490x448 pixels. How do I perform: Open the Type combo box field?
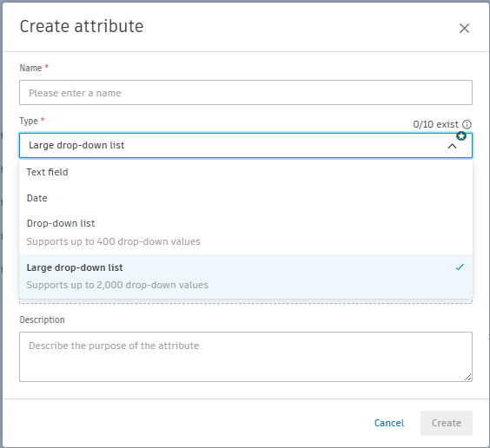pos(246,146)
